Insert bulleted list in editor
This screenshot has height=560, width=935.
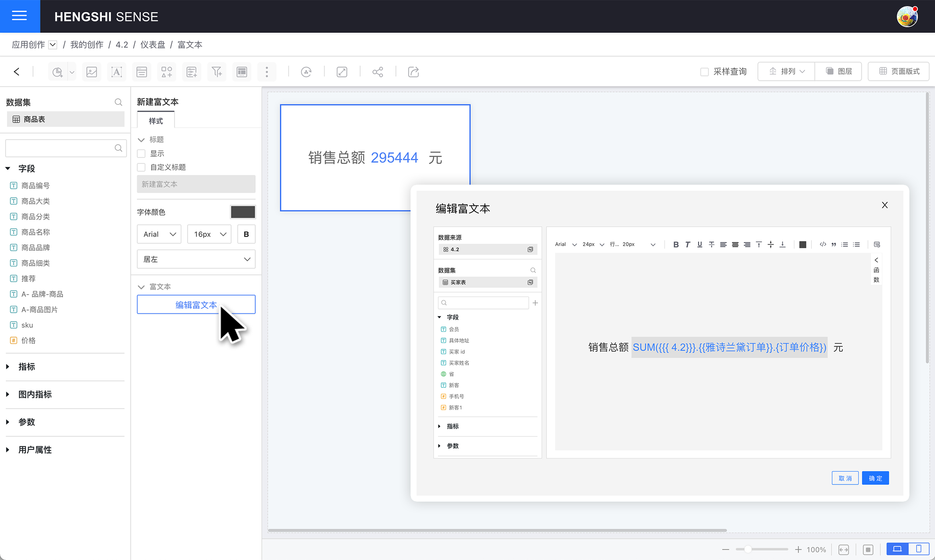(856, 245)
